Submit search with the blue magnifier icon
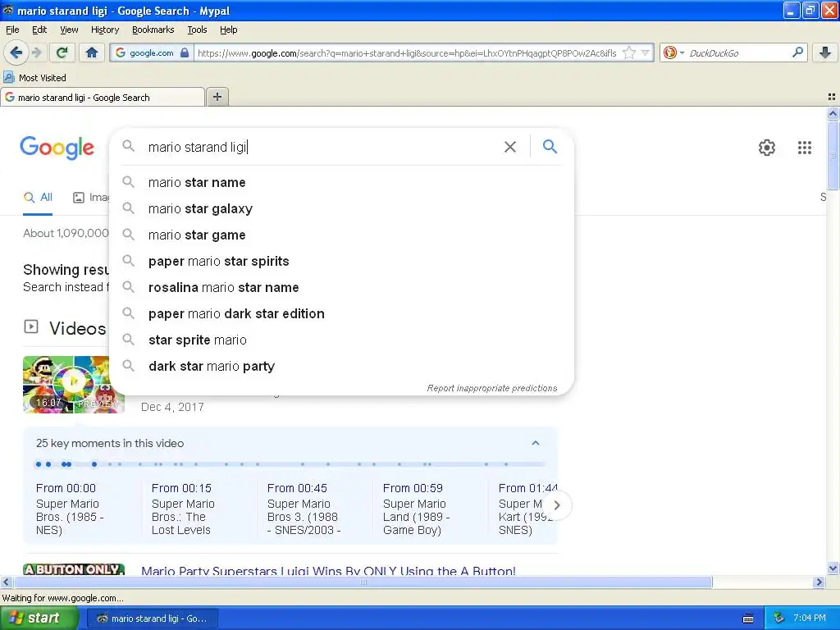This screenshot has height=630, width=840. point(550,146)
